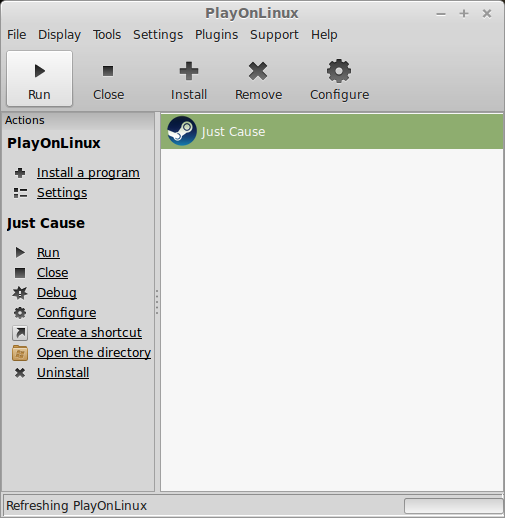Click the Close link under Just Cause
This screenshot has width=505, height=518.
(x=53, y=273)
